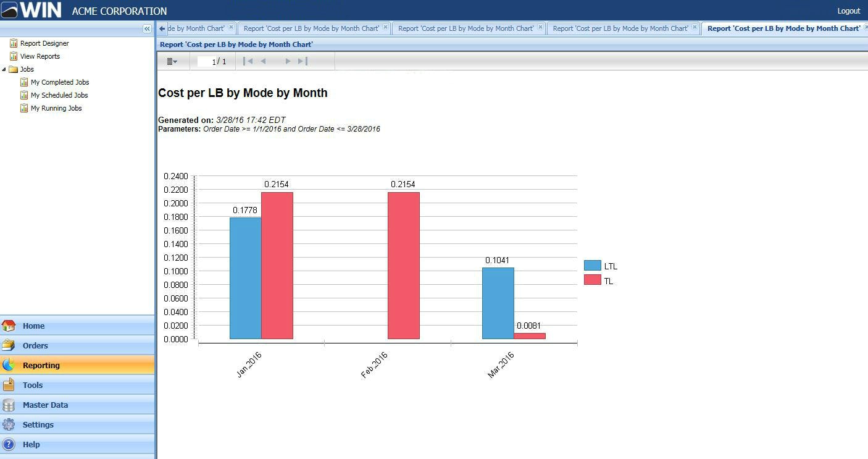868x459 pixels.
Task: Open My Scheduled Jobs
Action: [59, 95]
